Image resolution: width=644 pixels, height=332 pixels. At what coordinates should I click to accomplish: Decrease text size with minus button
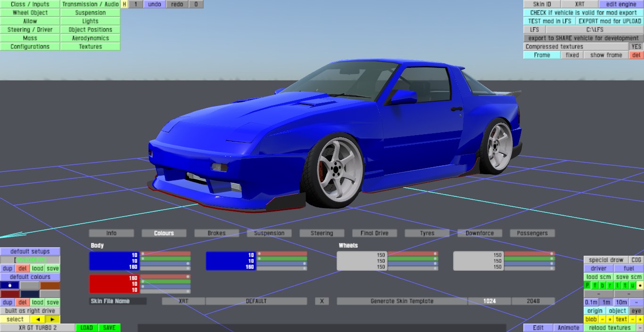pyautogui.click(x=633, y=319)
